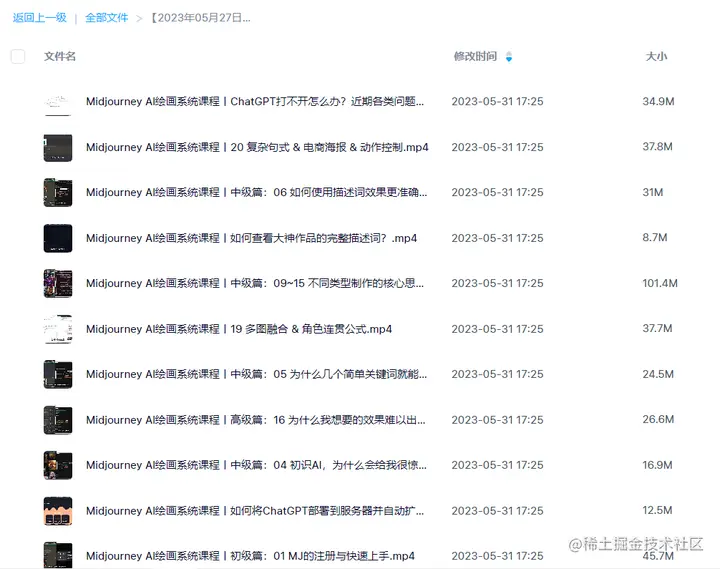Select file name ChatGPT打不开怎么办？近期各类问题...

255,101
